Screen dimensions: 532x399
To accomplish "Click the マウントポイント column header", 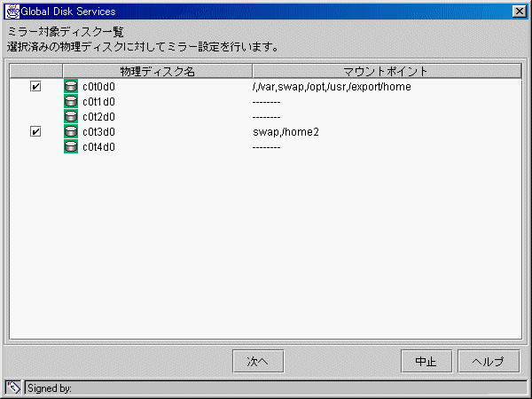I will click(x=387, y=71).
